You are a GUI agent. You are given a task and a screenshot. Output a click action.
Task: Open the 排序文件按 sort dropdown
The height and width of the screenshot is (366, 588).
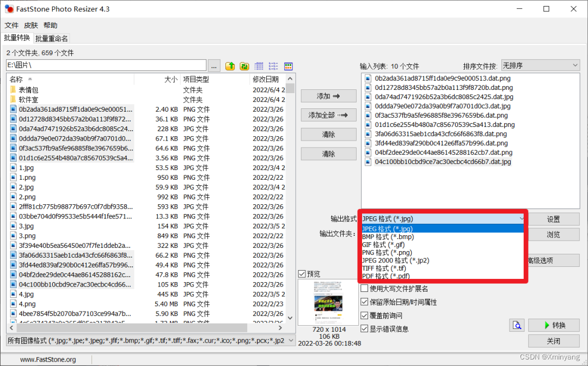(541, 65)
